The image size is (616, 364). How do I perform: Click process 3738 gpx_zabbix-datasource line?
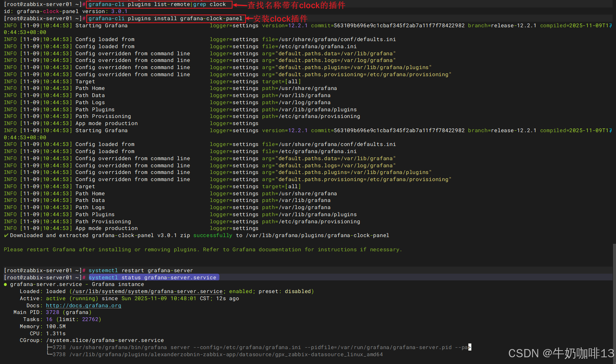[215, 354]
